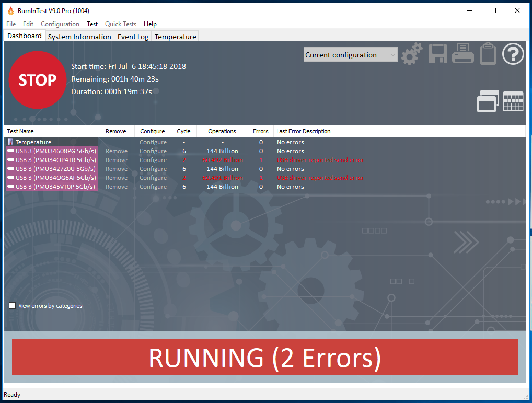Click the Remove column header
532x403 pixels.
coord(117,131)
